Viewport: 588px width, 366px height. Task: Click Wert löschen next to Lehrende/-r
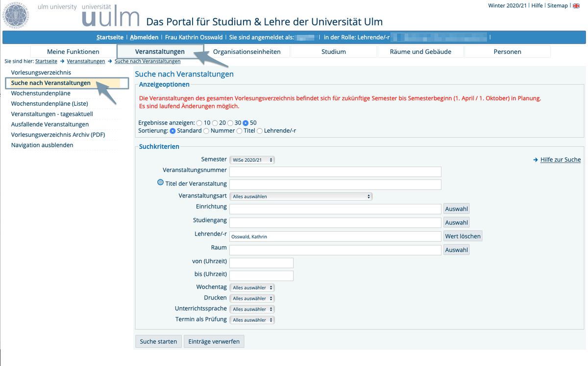(463, 236)
